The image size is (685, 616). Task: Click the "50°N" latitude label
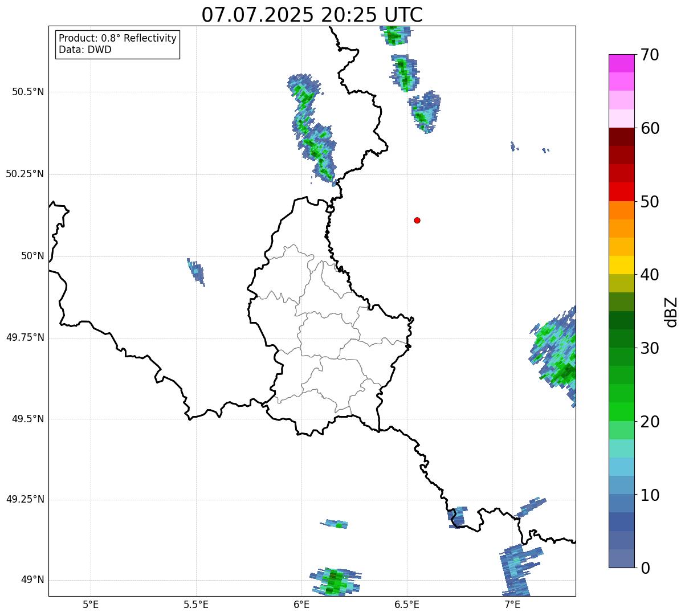32,256
